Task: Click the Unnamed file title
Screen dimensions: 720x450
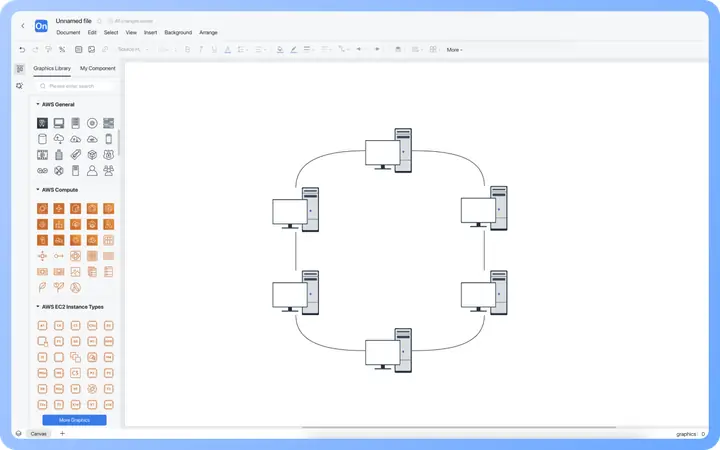Action: 73,21
